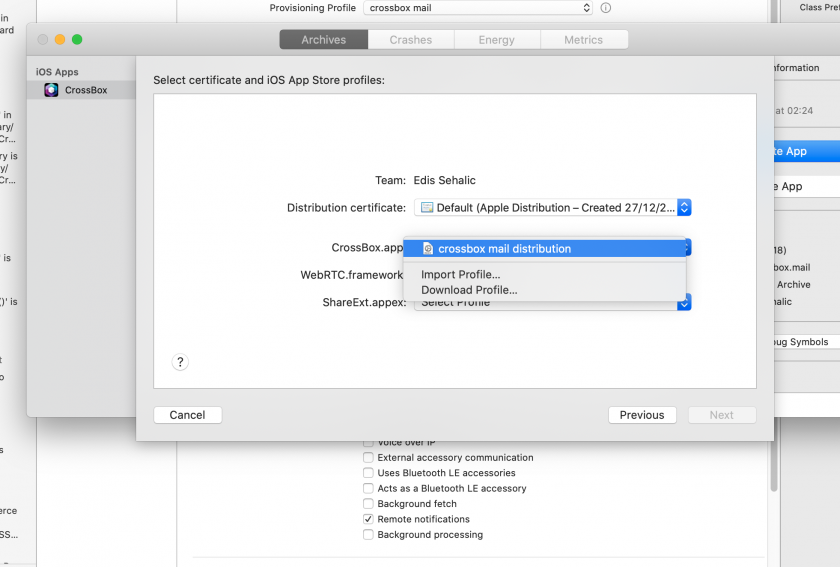The image size is (840, 567).
Task: Click the profile icon beside crossbox mail distribution
Action: (428, 249)
